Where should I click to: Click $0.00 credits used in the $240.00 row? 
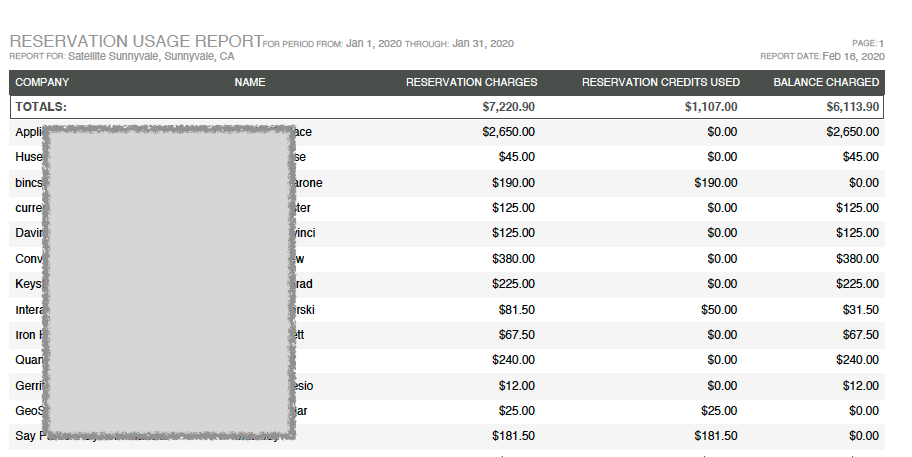(722, 360)
